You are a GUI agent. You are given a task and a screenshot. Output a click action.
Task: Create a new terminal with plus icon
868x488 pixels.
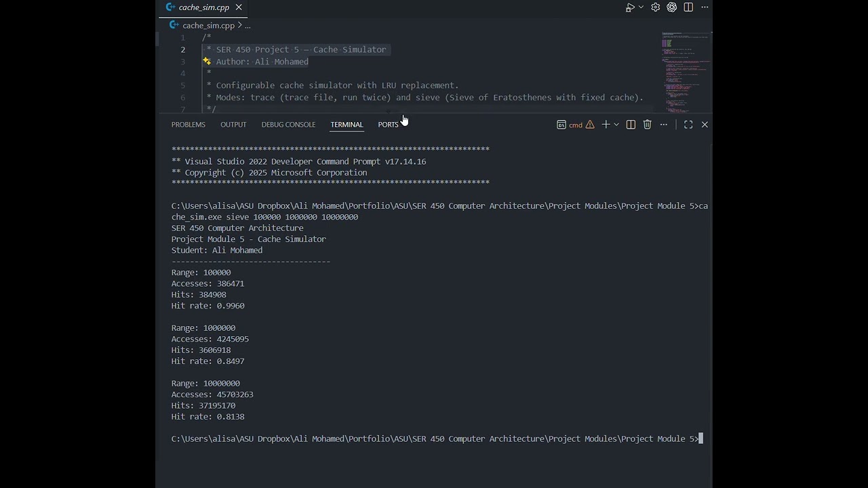(x=606, y=125)
